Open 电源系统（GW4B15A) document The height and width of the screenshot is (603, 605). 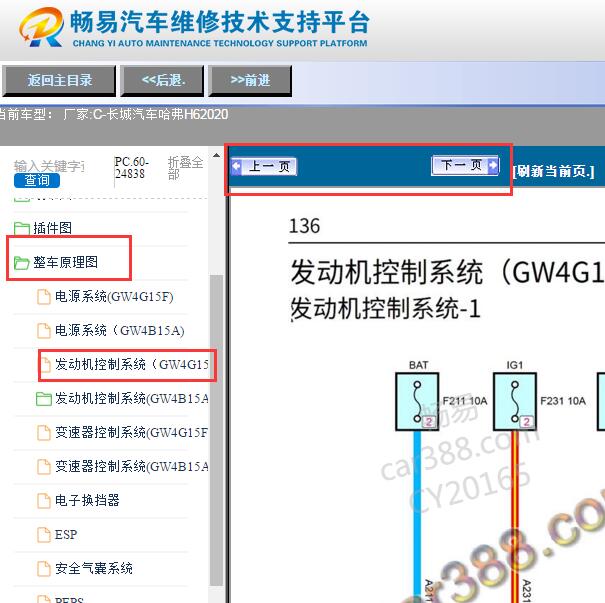coord(120,330)
